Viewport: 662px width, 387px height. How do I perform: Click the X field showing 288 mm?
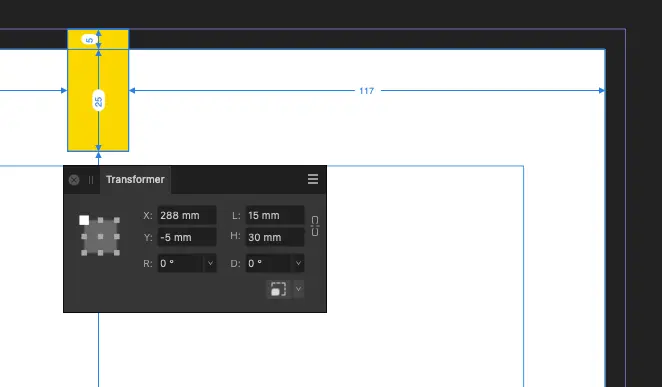187,215
